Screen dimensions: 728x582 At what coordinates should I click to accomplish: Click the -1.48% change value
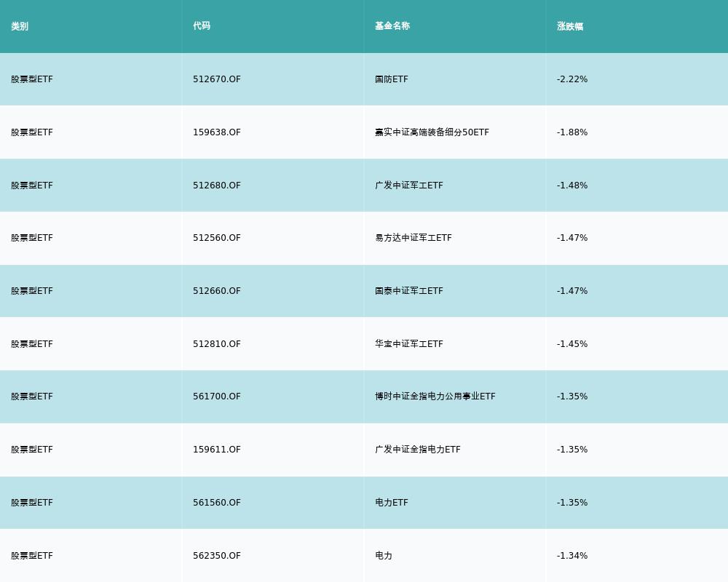pos(572,186)
